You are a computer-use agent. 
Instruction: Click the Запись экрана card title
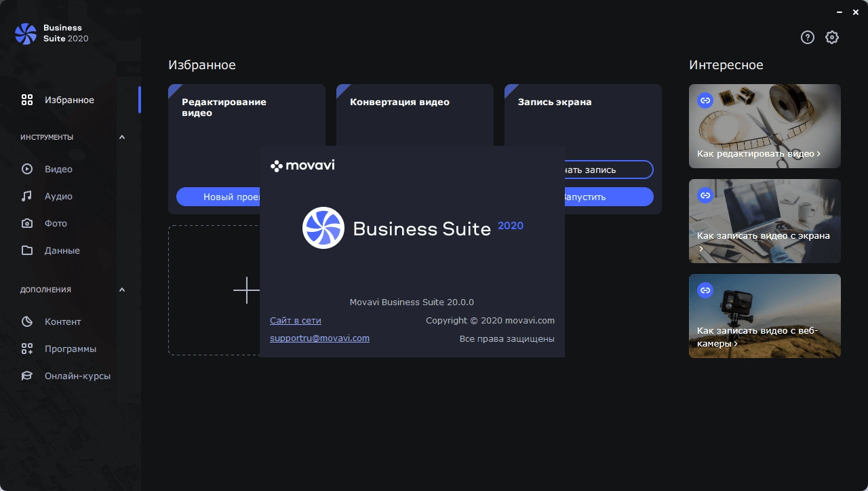(555, 102)
